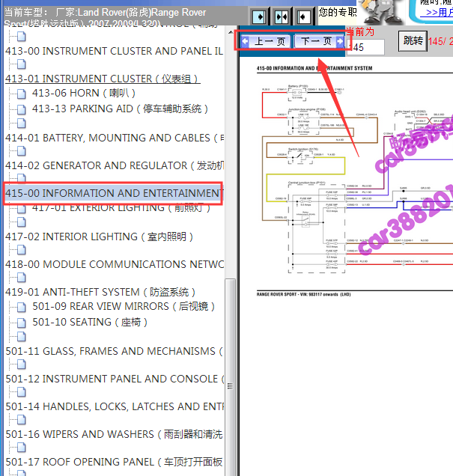The height and width of the screenshot is (476, 453).
Task: Click document icon beside 501-10 SEATING
Action: coord(21,323)
